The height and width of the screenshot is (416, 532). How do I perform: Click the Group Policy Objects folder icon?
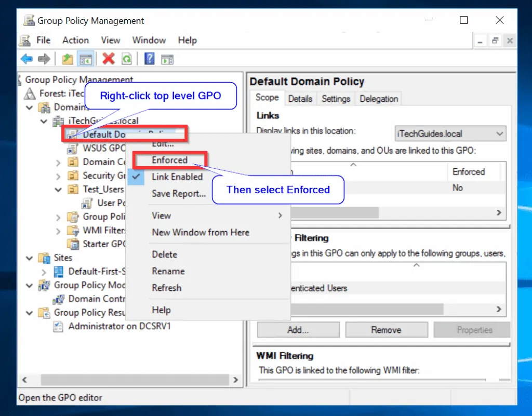73,217
